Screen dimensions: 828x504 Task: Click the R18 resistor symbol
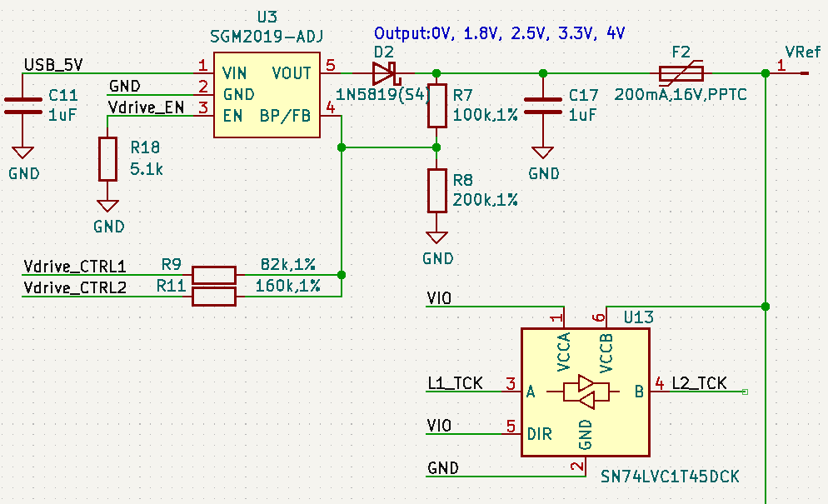[107, 158]
